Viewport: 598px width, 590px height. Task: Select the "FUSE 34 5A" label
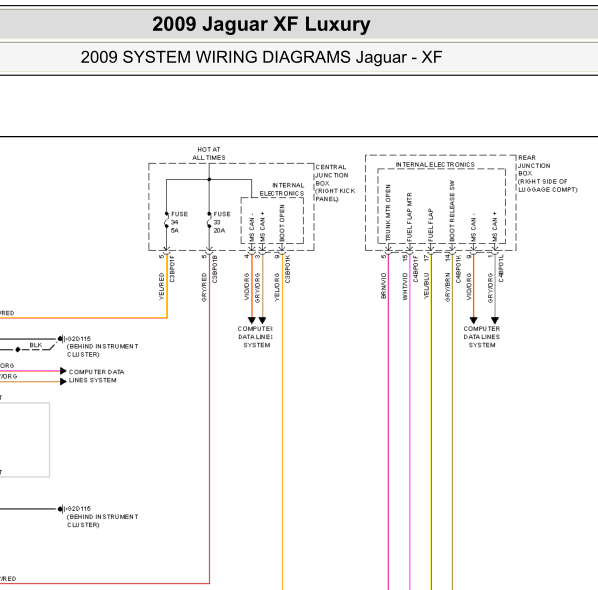[x=179, y=222]
